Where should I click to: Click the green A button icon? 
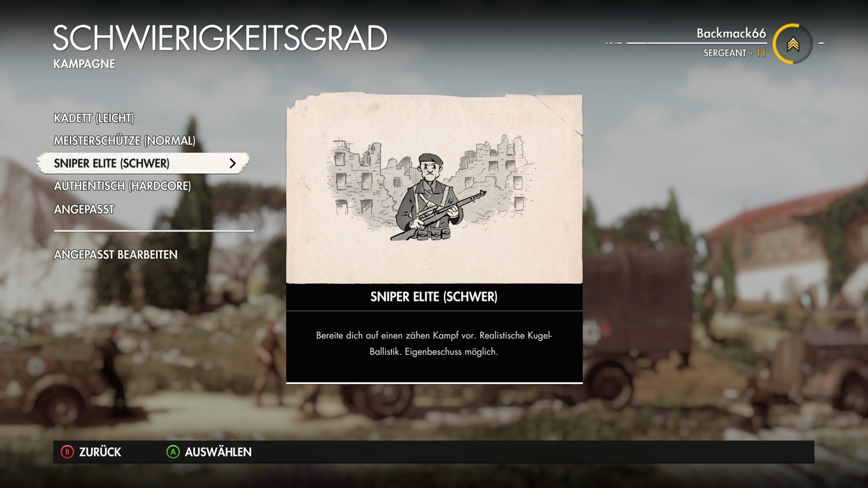pos(173,452)
